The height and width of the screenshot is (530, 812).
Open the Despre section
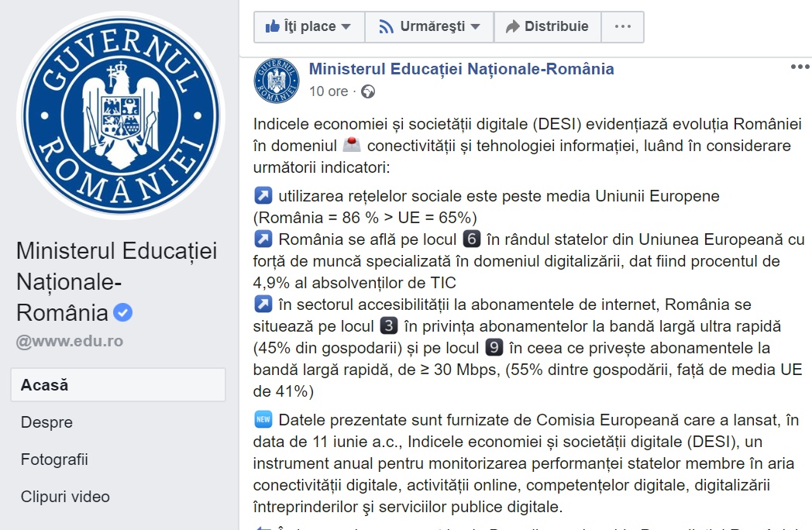46,422
